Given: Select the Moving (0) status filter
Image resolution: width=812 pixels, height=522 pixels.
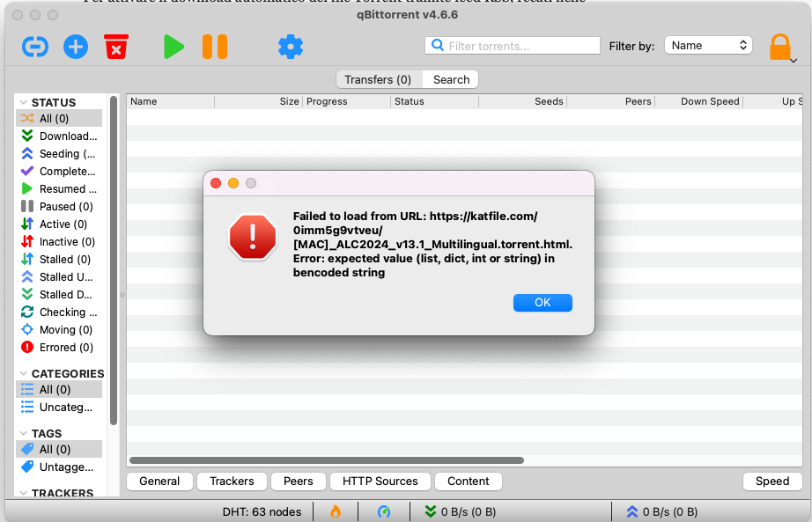Looking at the screenshot, I should click(x=59, y=330).
